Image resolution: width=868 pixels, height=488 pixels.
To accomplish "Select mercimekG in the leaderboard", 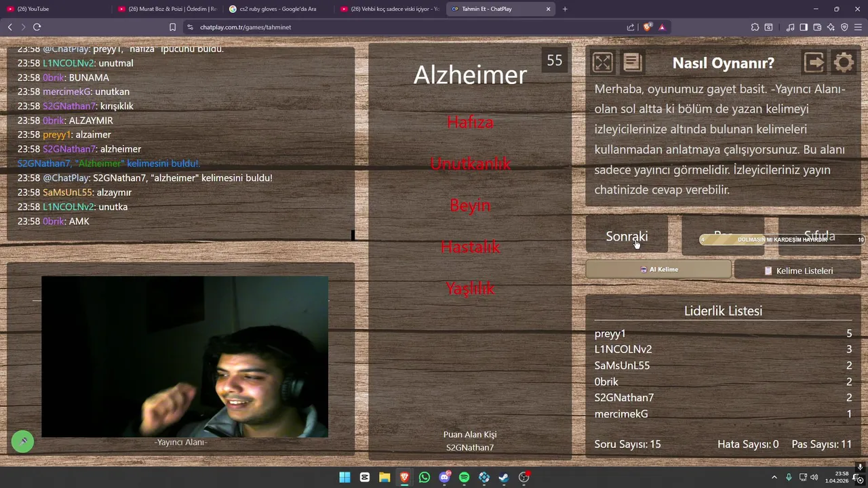I will 621,413.
